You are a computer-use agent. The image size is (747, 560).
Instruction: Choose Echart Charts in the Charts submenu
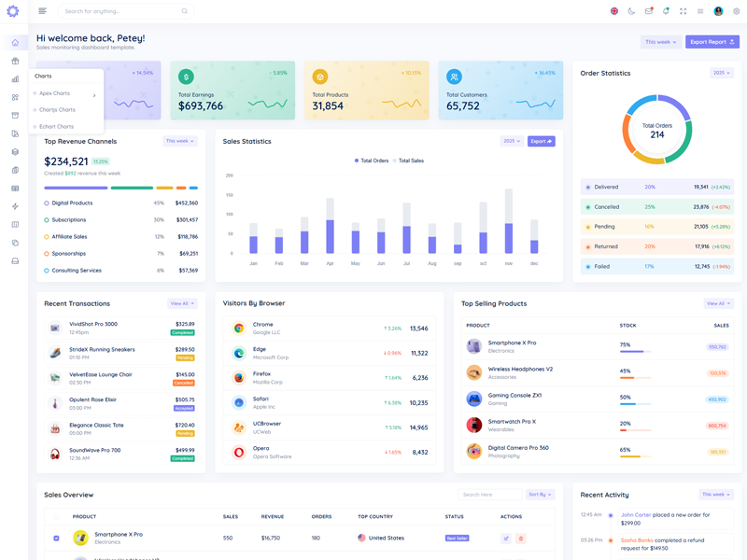coord(56,126)
